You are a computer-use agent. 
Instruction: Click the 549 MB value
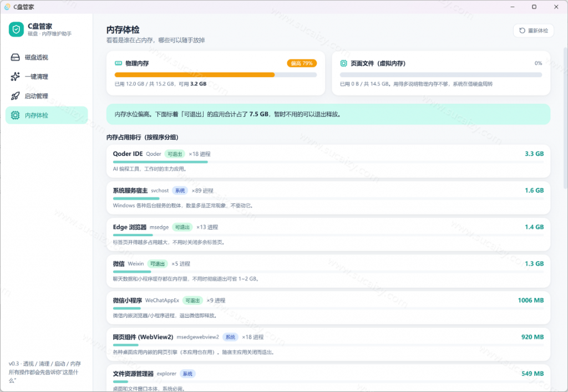point(532,374)
